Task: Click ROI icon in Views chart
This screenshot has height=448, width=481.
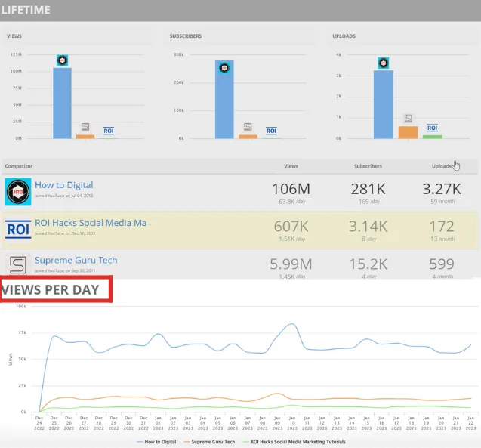Action: click(109, 131)
